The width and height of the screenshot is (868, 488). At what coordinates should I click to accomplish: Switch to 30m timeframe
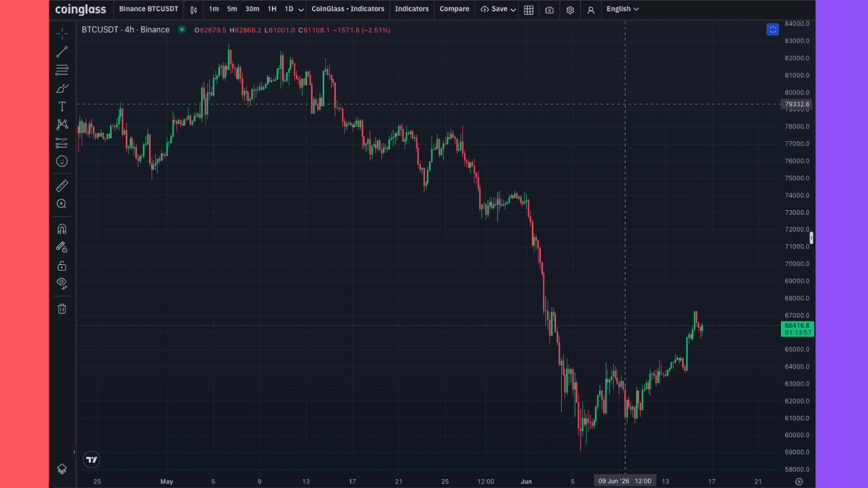252,9
